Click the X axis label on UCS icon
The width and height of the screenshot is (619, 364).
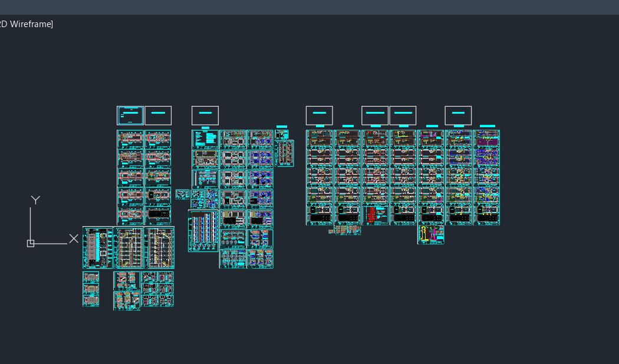click(74, 239)
